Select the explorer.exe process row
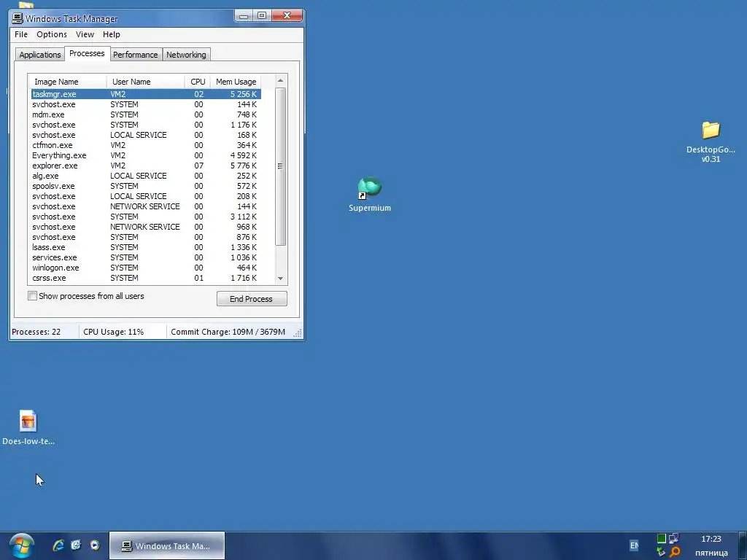This screenshot has width=747, height=560. (146, 166)
